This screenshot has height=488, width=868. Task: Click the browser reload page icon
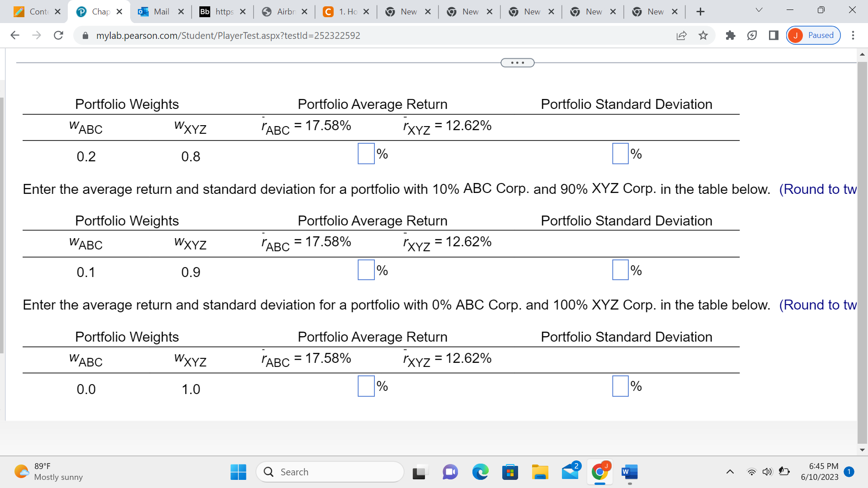click(58, 35)
